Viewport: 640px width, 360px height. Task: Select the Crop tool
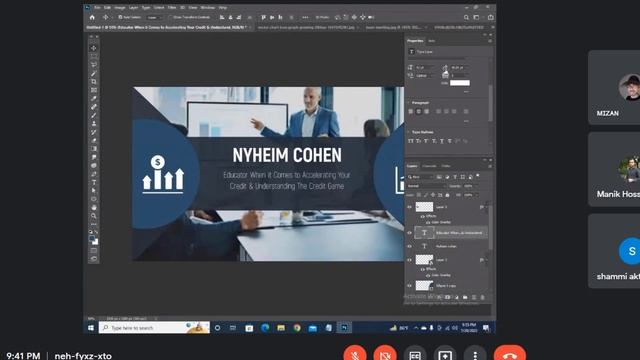(93, 82)
